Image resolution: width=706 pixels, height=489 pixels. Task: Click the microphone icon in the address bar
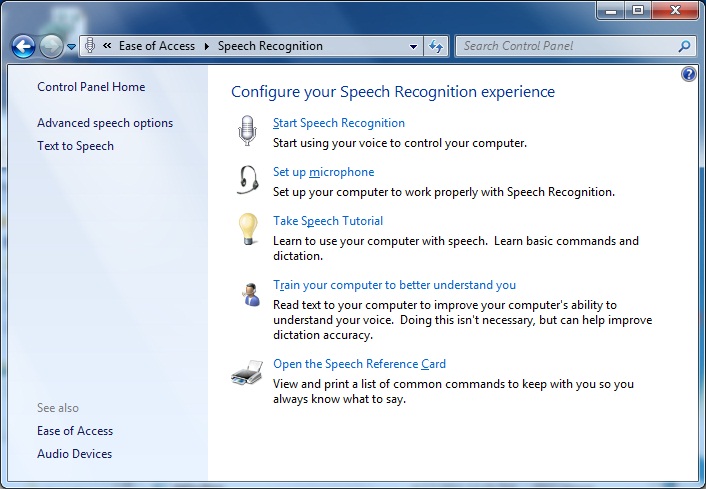coord(90,45)
